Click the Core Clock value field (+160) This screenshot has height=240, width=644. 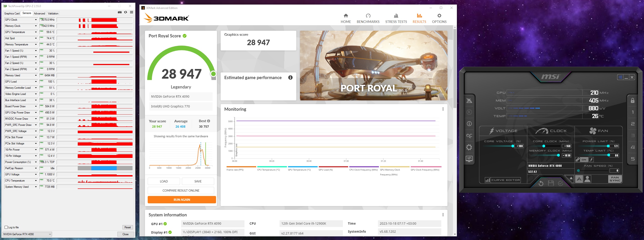tap(566, 146)
